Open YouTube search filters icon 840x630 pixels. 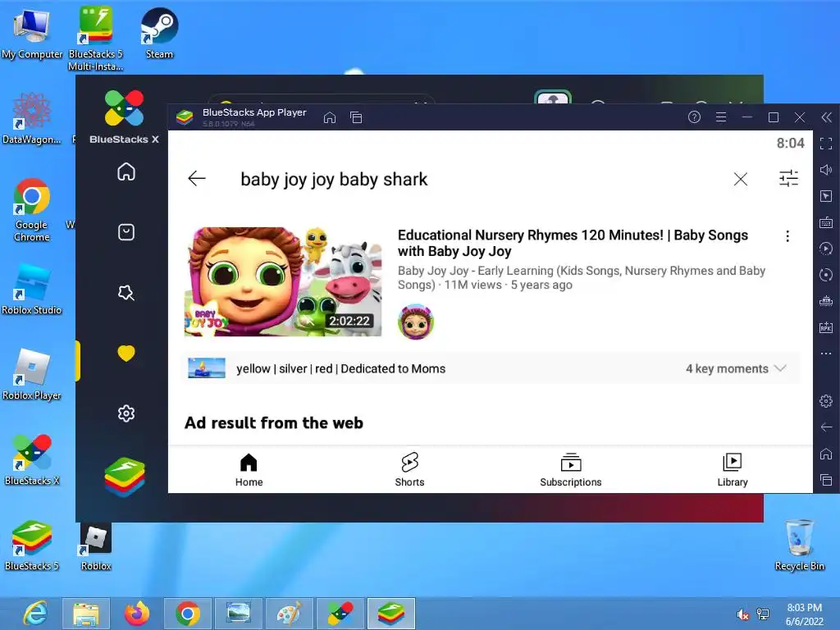click(788, 178)
